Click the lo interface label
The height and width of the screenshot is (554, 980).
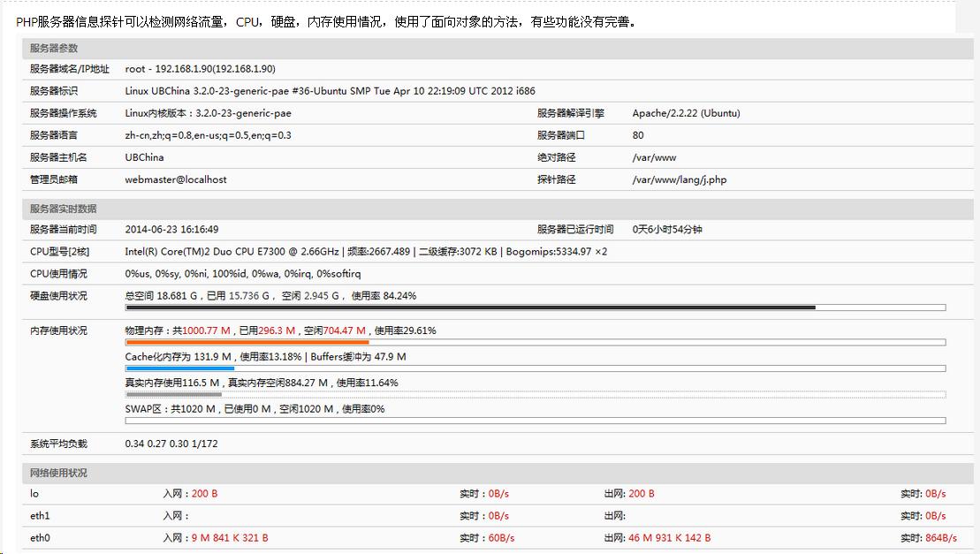(34, 493)
